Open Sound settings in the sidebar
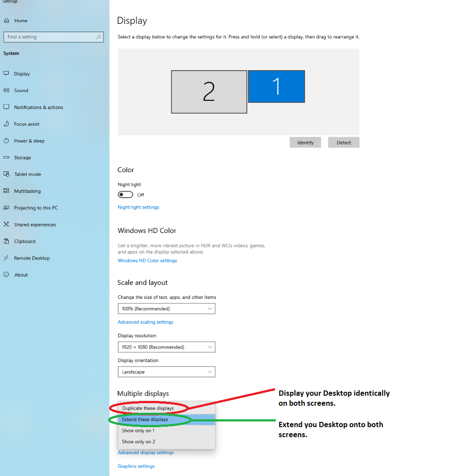 [20, 90]
